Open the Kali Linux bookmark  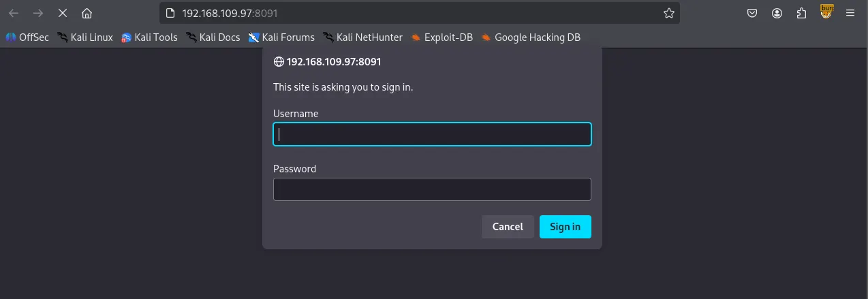pos(85,37)
